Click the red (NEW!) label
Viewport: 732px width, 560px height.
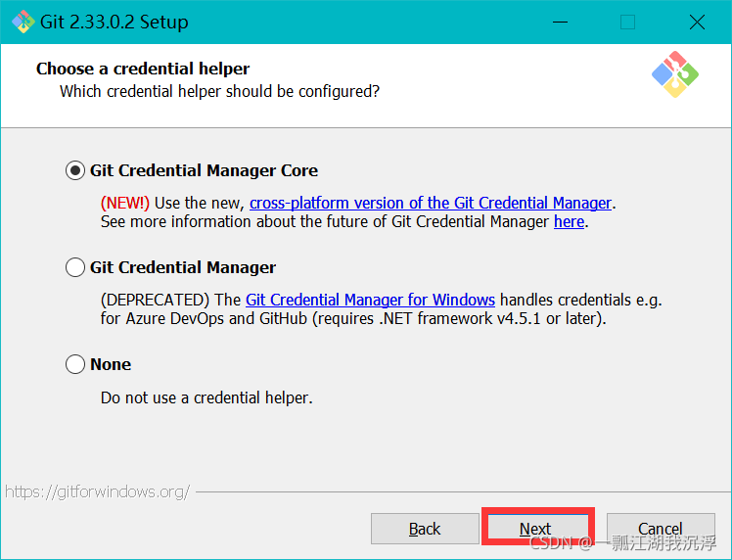pos(125,204)
